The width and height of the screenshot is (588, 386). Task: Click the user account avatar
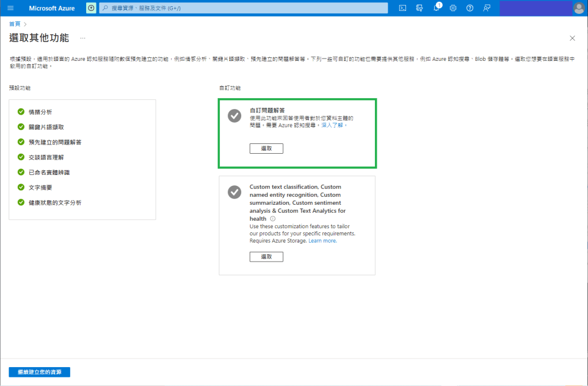[x=579, y=8]
